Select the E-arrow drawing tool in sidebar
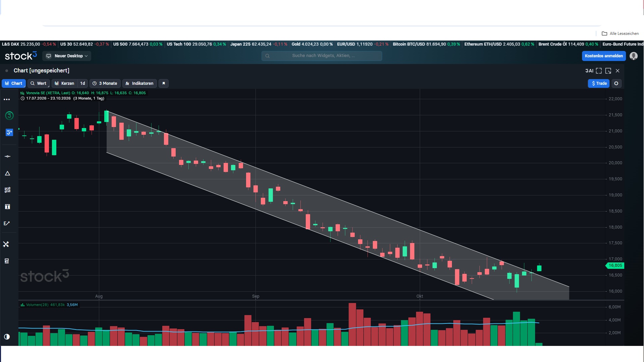 tap(7, 224)
